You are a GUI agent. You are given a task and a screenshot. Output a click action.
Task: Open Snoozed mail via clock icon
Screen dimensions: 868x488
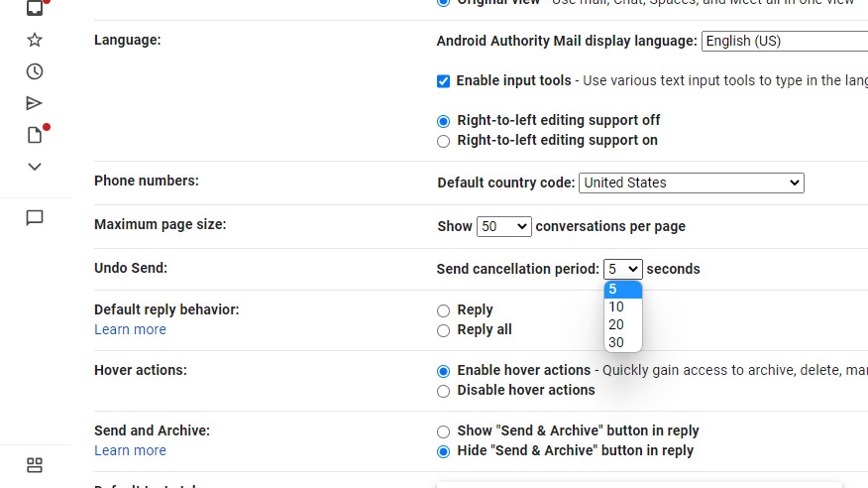click(35, 71)
